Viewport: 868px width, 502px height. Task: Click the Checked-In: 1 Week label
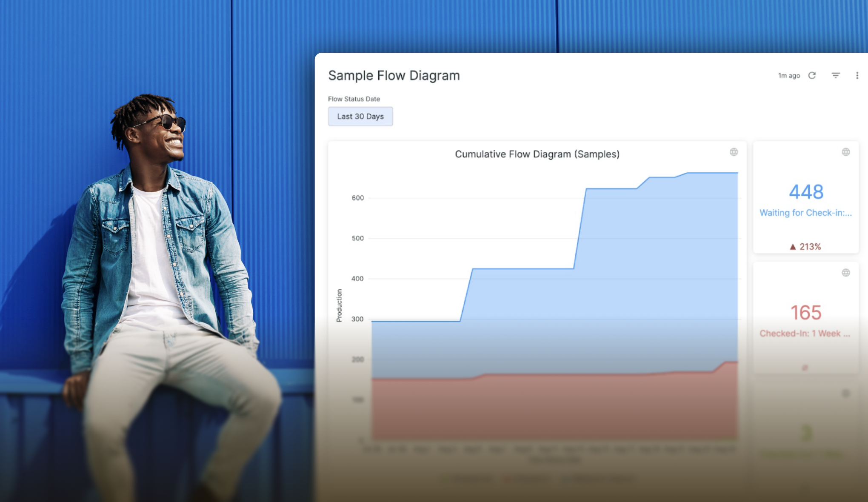click(805, 334)
